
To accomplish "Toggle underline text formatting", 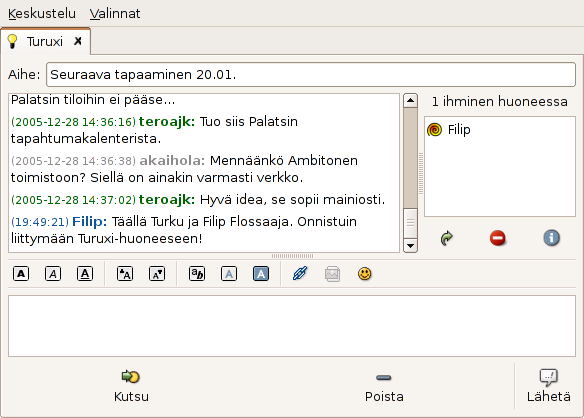I will 85,274.
